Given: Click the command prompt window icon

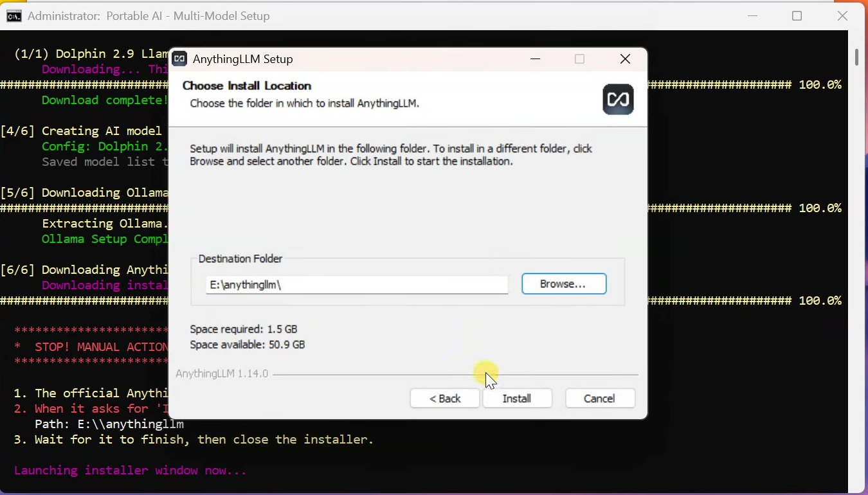Looking at the screenshot, I should click(x=14, y=16).
